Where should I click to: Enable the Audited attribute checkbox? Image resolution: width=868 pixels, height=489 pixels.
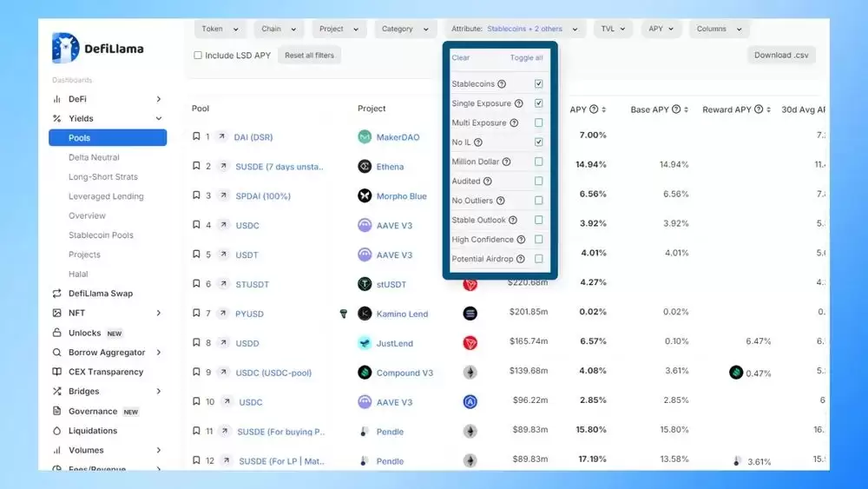tap(539, 182)
